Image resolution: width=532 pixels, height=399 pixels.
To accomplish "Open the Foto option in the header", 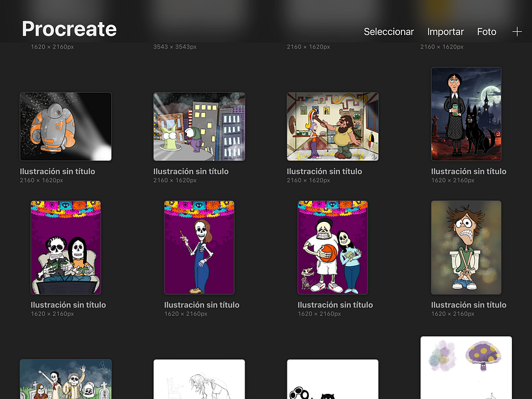I will [x=487, y=32].
